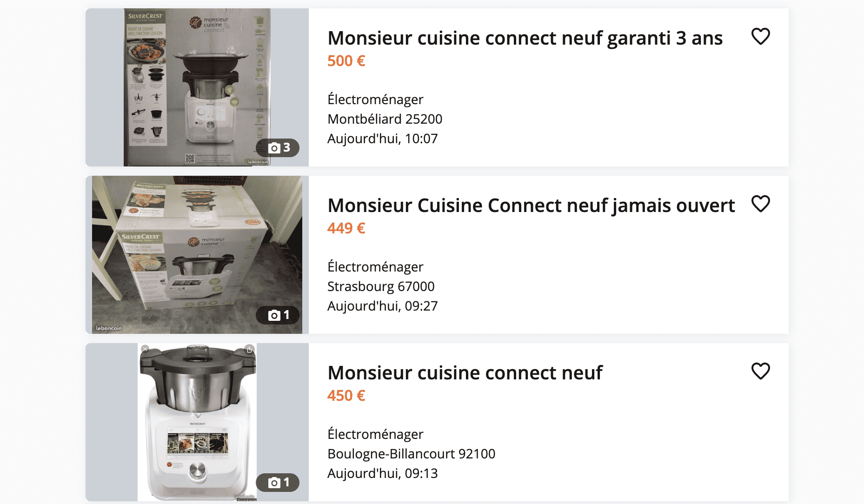864x504 pixels.
Task: Click the 500 € price
Action: click(x=346, y=61)
